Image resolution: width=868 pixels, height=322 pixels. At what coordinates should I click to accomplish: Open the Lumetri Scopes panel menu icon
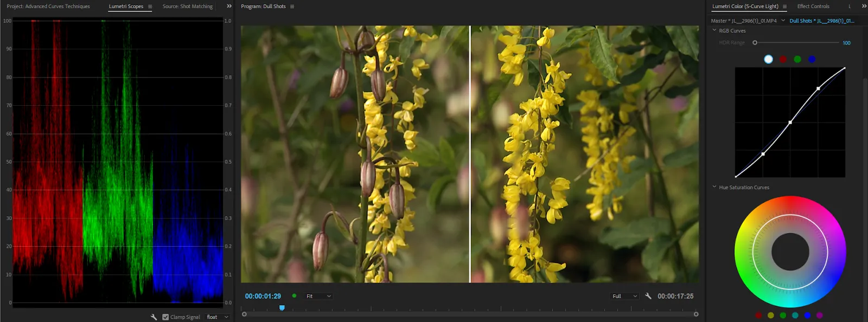[150, 7]
